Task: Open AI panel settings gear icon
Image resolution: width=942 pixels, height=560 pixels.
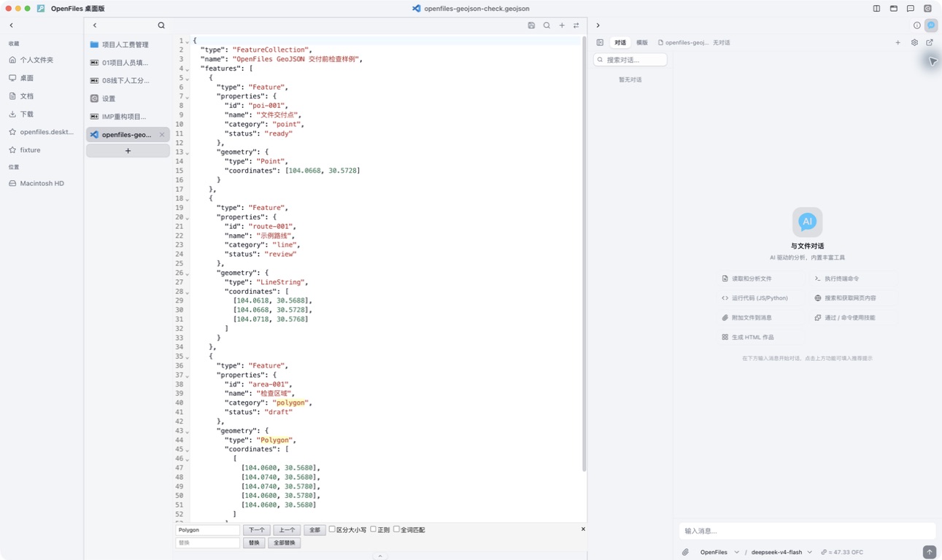Action: tap(914, 42)
